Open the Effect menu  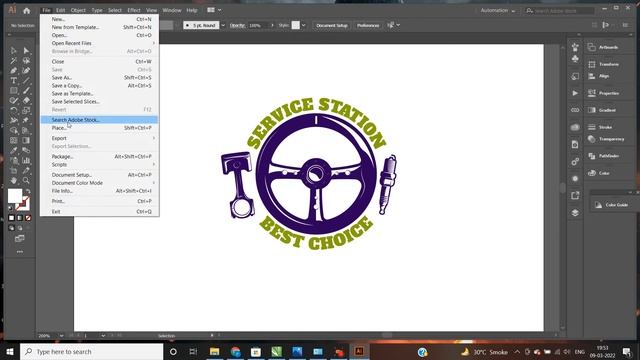pos(134,10)
